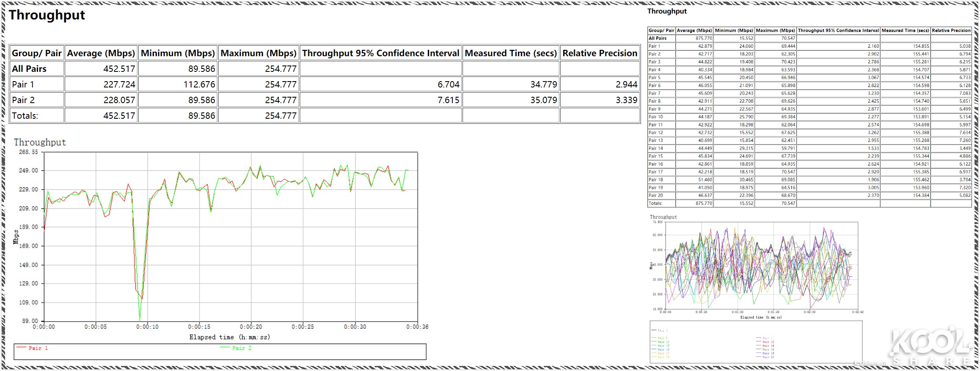Click the 73.800 y-axis label on 20-pair chart

click(x=657, y=222)
